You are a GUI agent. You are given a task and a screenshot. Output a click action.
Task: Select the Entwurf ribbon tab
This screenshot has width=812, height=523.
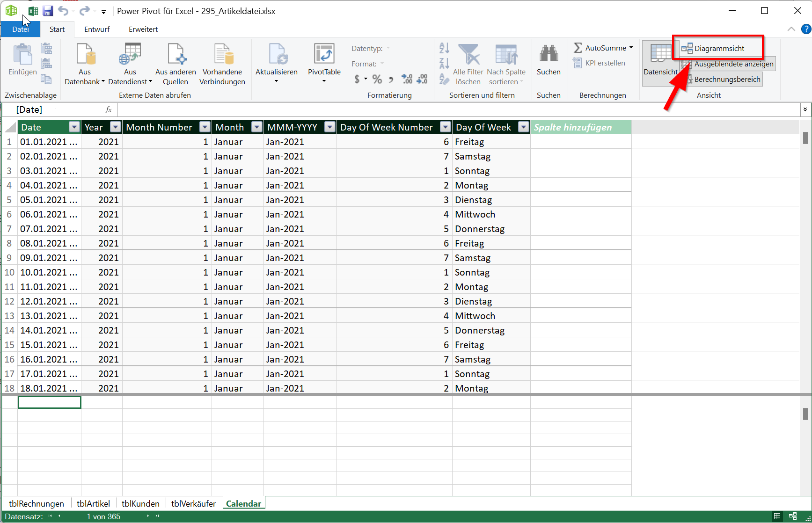(x=97, y=29)
